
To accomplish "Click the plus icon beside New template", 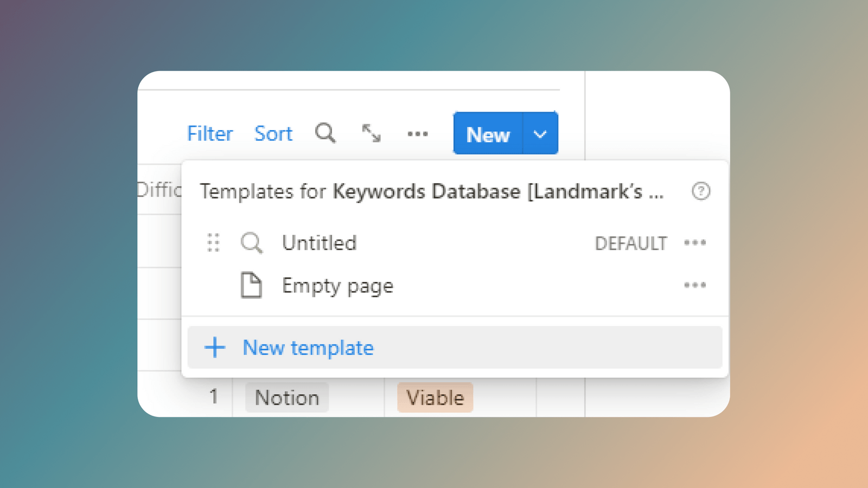I will tap(214, 348).
